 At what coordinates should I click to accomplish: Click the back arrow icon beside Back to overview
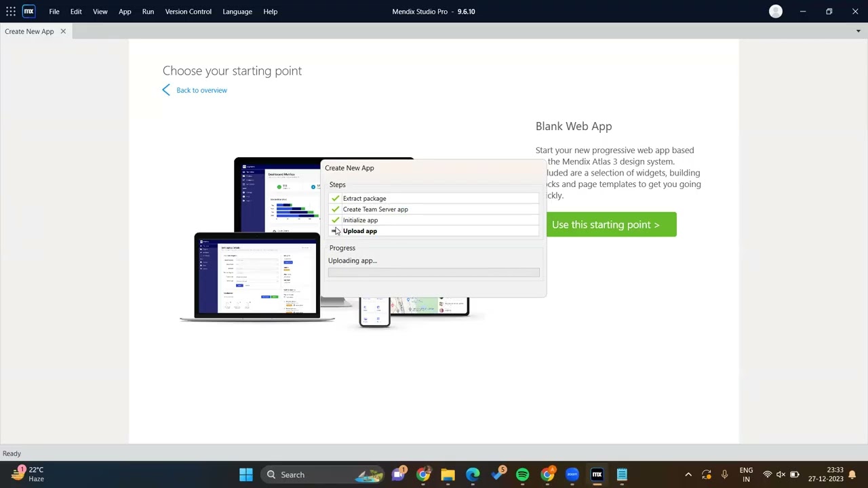pyautogui.click(x=167, y=90)
